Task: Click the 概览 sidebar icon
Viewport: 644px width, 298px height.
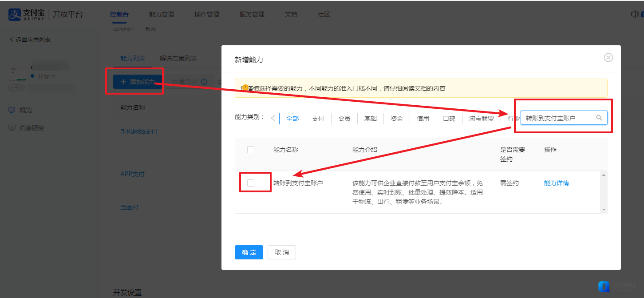Action: pyautogui.click(x=12, y=110)
